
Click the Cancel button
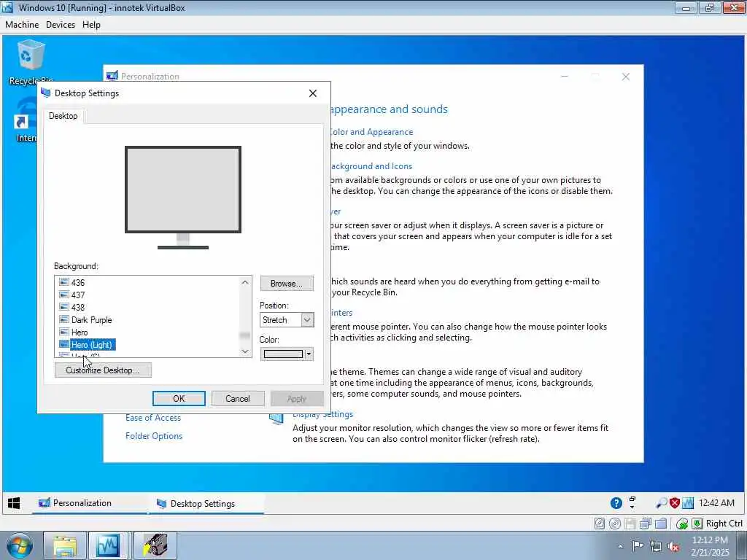point(238,399)
